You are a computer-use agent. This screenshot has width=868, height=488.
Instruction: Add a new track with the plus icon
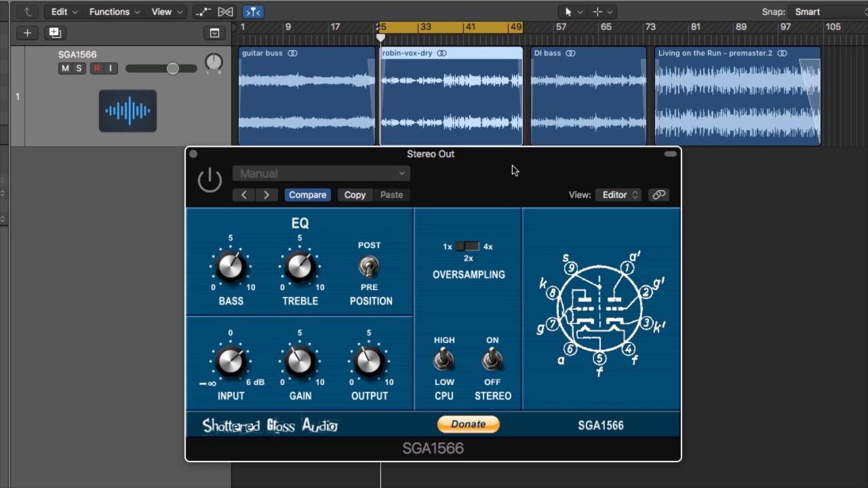point(27,33)
